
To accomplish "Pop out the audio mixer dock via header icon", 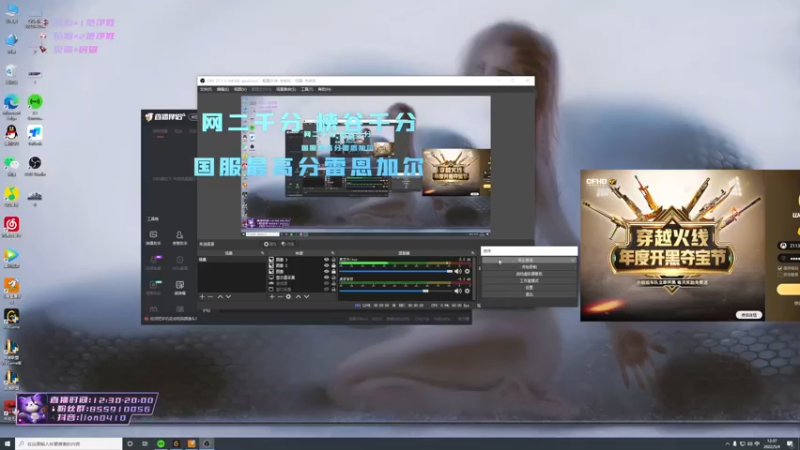I will [472, 253].
